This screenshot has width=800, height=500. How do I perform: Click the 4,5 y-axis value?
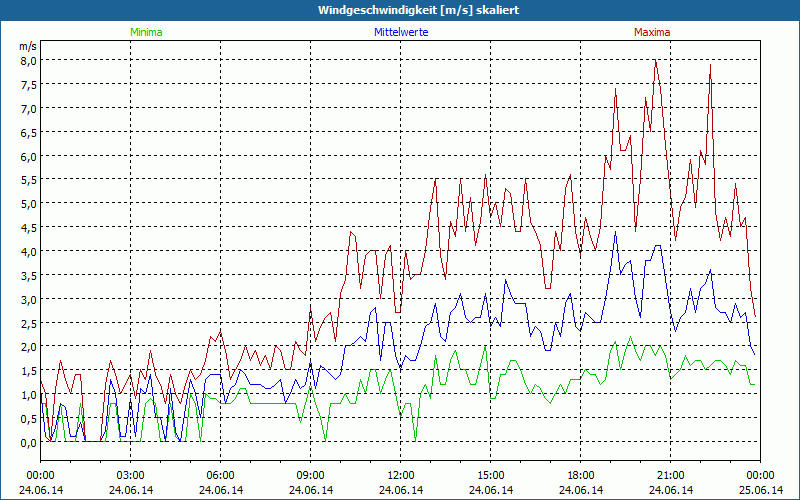click(x=29, y=228)
